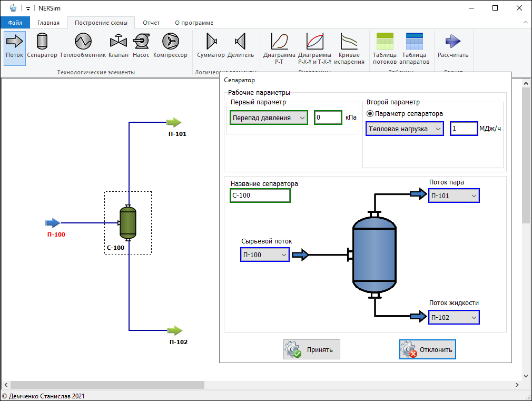Open the Отчет tab
The image size is (532, 401).
tap(151, 23)
